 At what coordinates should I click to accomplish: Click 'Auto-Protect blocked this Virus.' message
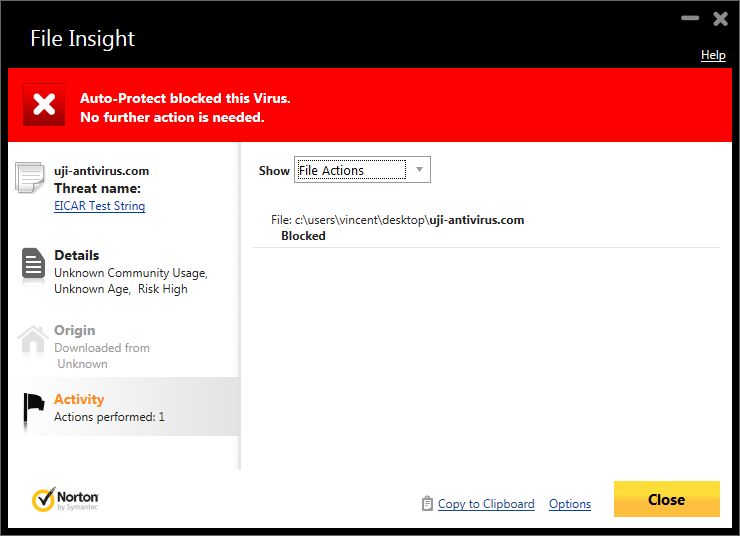[x=185, y=98]
